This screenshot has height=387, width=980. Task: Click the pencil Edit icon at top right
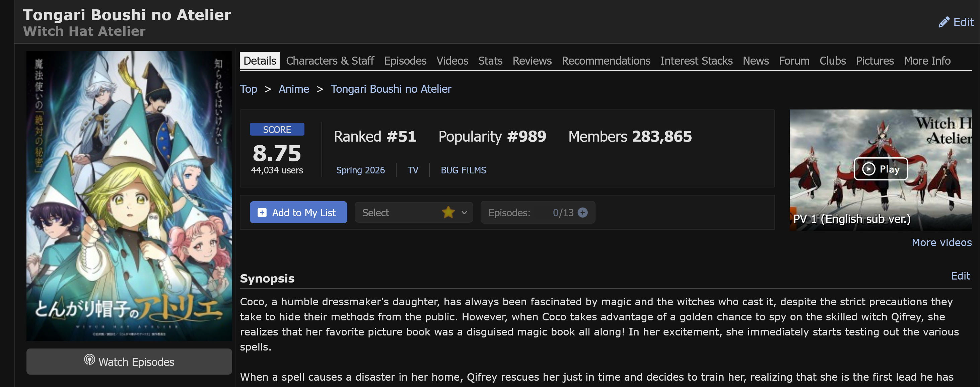(x=944, y=22)
